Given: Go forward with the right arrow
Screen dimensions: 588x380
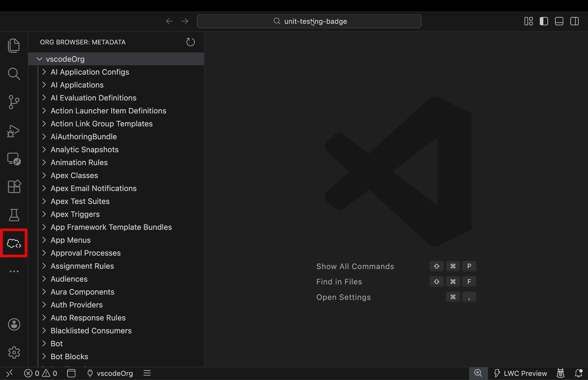Looking at the screenshot, I should [185, 21].
